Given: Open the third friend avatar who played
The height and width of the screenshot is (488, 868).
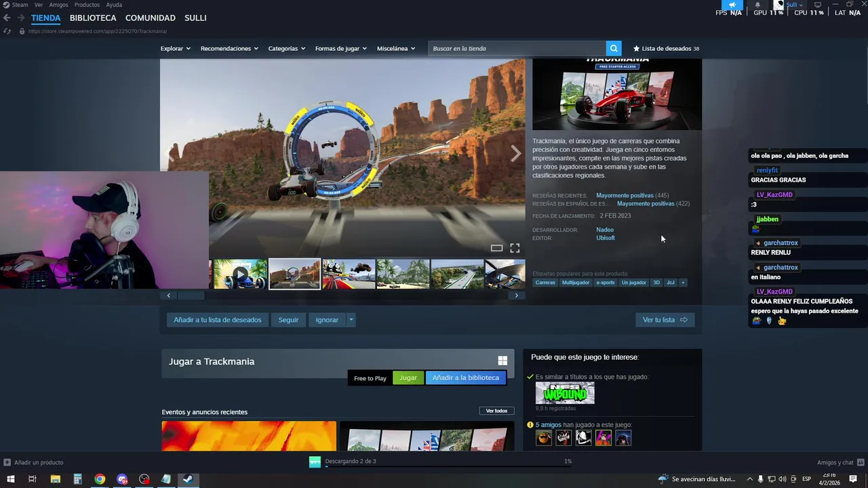Looking at the screenshot, I should click(x=583, y=438).
